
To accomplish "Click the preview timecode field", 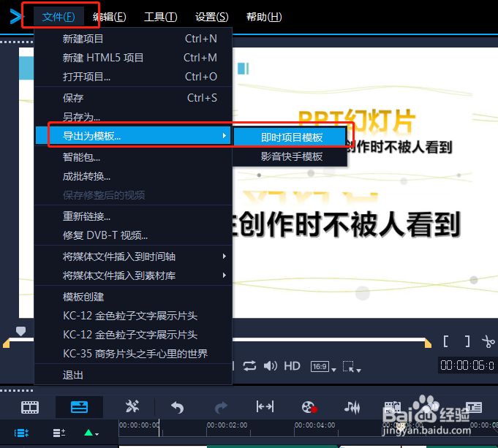I will [467, 365].
